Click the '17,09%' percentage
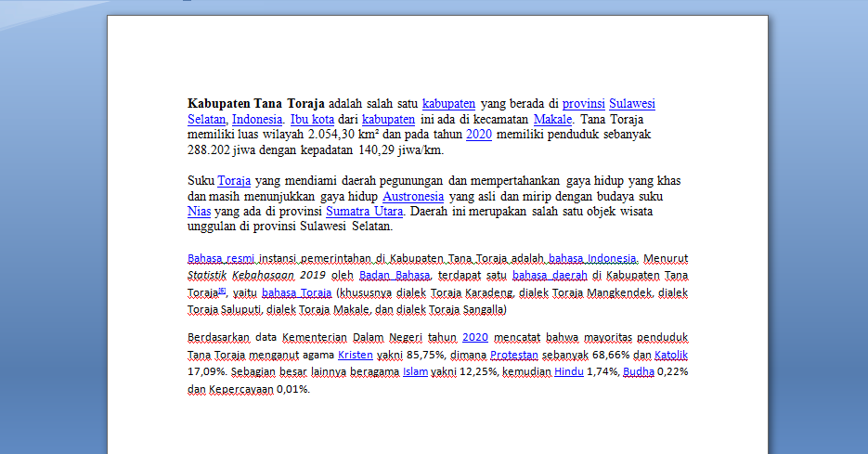The image size is (868, 454). (x=207, y=371)
